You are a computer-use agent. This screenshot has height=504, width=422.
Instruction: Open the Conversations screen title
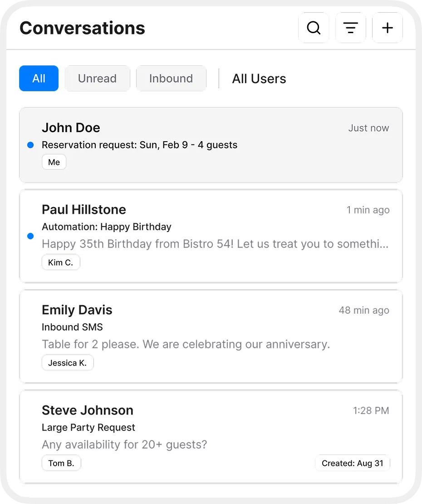pyautogui.click(x=82, y=28)
